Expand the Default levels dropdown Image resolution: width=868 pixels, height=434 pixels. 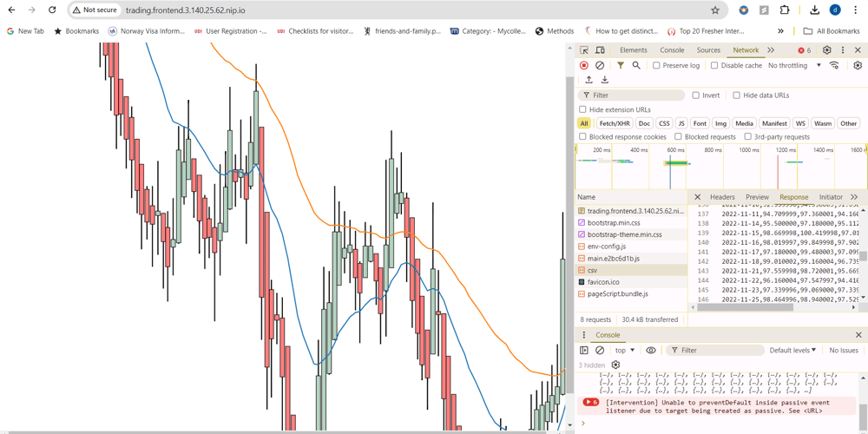792,351
